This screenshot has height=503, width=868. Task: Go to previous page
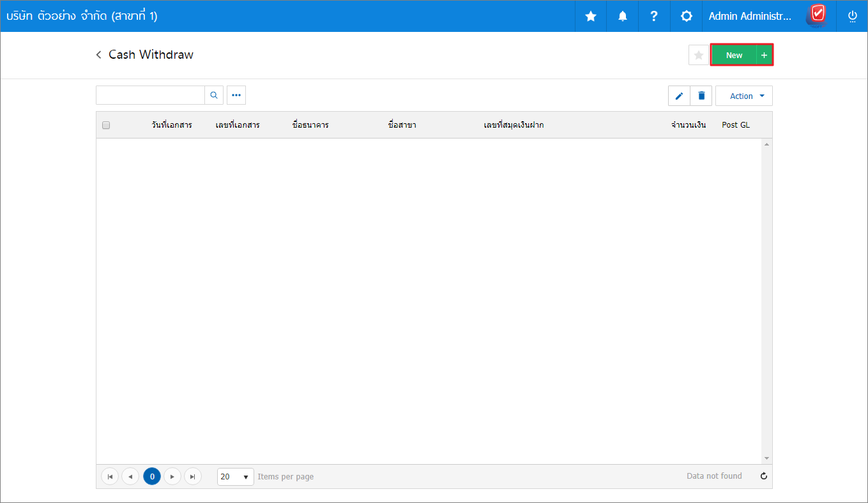[x=130, y=477]
